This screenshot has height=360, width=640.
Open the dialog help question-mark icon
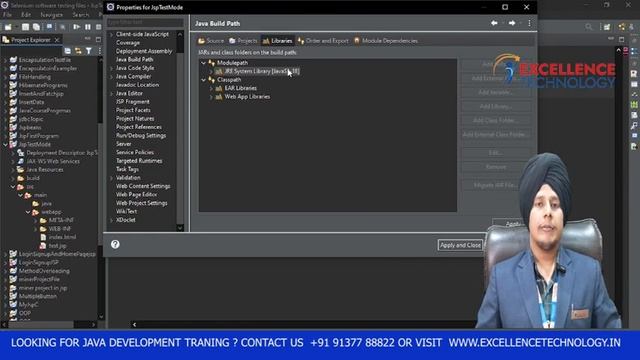pos(115,244)
